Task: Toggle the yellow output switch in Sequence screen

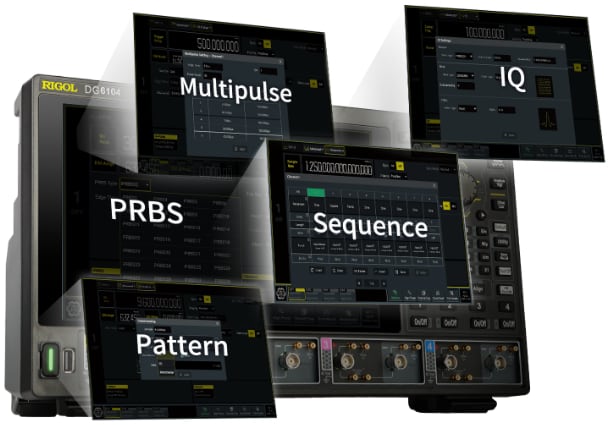Action: pos(446,206)
